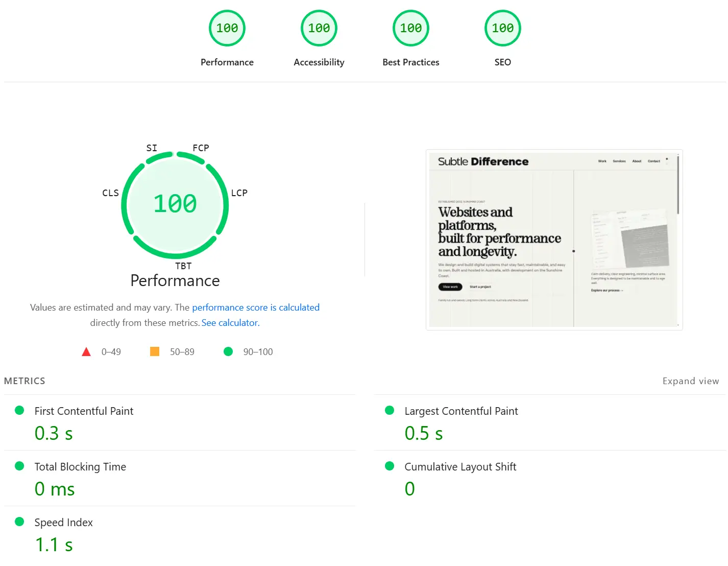Viewport: 728px width, 566px height.
Task: Select the Accessibility category label
Action: point(319,62)
